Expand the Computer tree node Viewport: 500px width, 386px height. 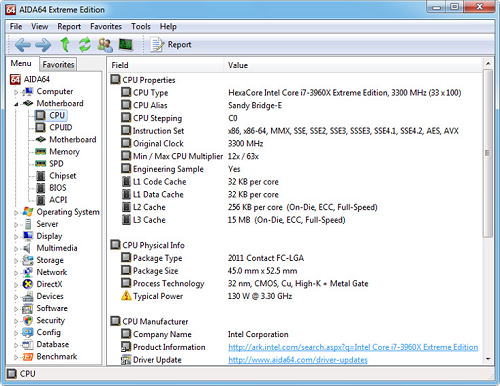tap(16, 92)
